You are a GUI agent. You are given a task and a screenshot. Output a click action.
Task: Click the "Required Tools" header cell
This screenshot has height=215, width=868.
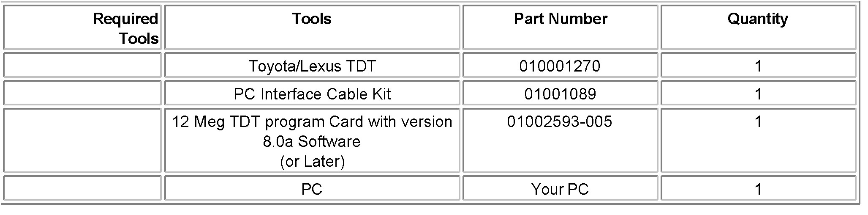pos(125,28)
